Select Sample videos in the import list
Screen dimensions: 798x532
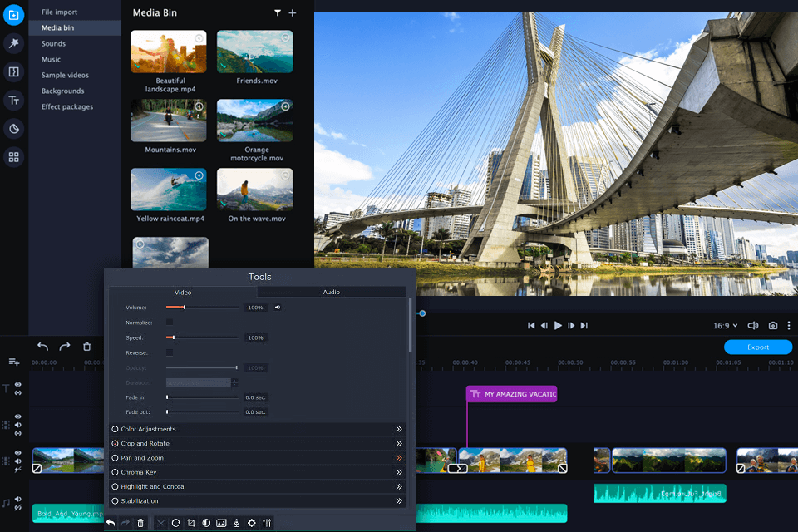pos(65,76)
